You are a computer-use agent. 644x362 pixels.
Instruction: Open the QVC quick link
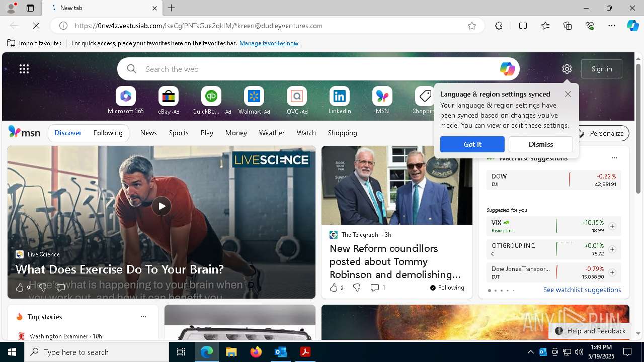coord(297,101)
